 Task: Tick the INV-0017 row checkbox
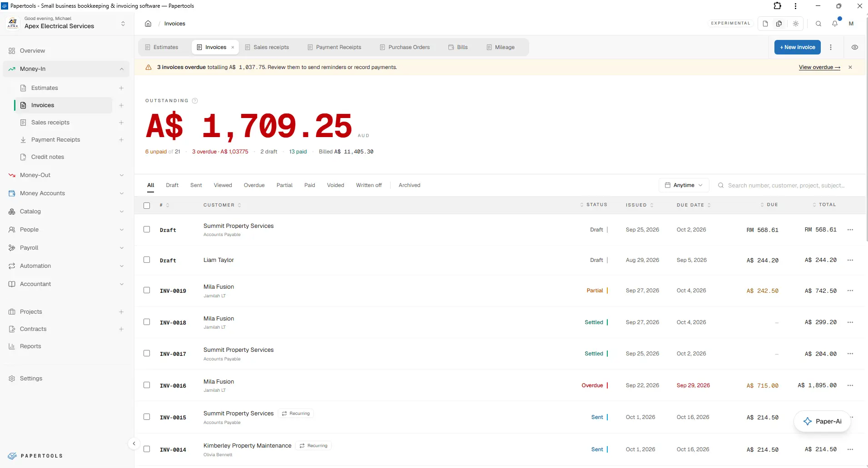coord(147,353)
